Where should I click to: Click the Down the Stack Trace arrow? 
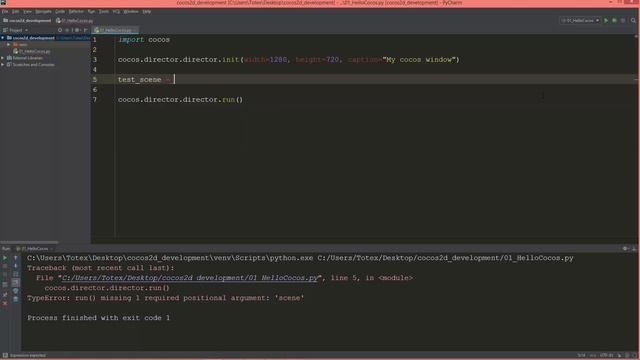[16, 266]
